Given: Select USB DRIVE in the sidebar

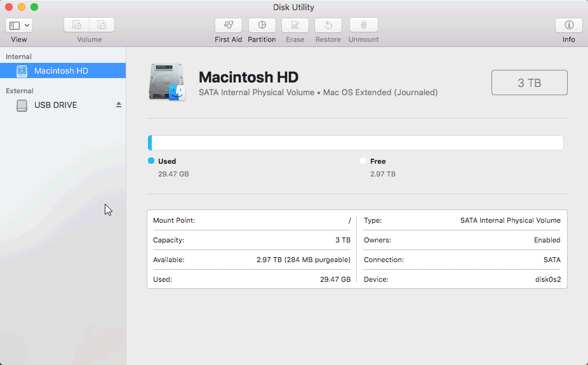Looking at the screenshot, I should pos(63,105).
